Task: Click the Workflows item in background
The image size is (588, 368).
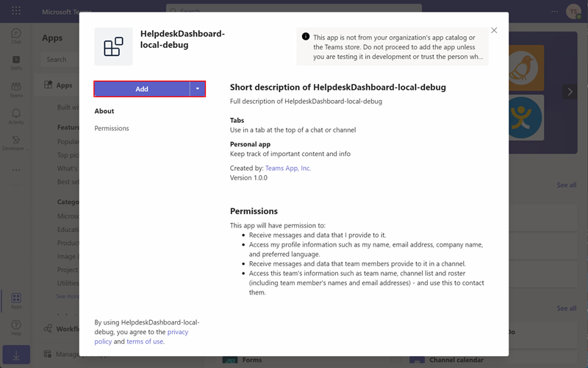Action: [x=61, y=329]
